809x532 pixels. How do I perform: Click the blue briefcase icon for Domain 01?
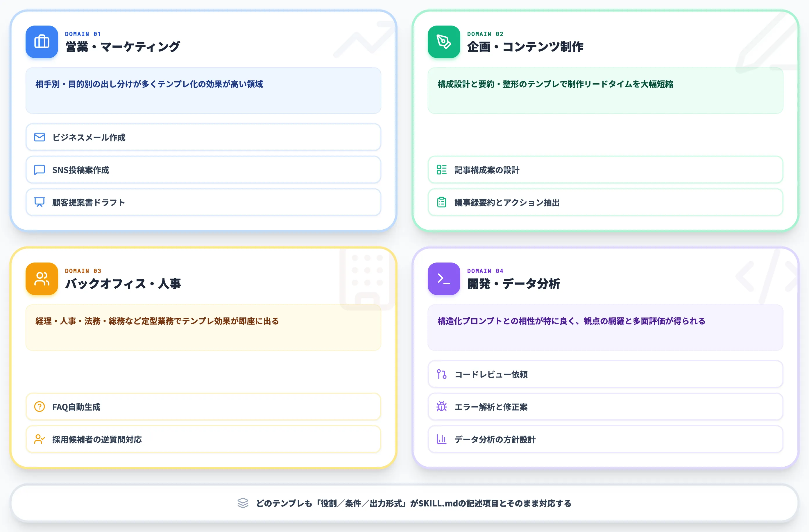pyautogui.click(x=42, y=42)
